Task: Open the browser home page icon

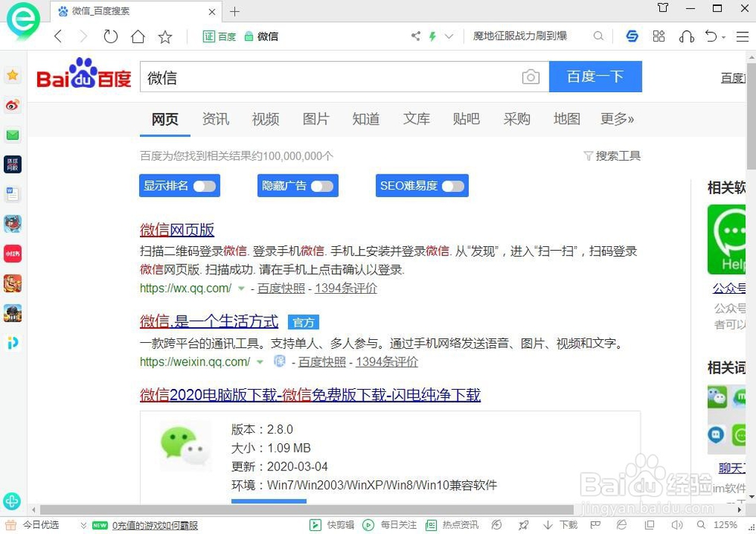Action: click(138, 36)
